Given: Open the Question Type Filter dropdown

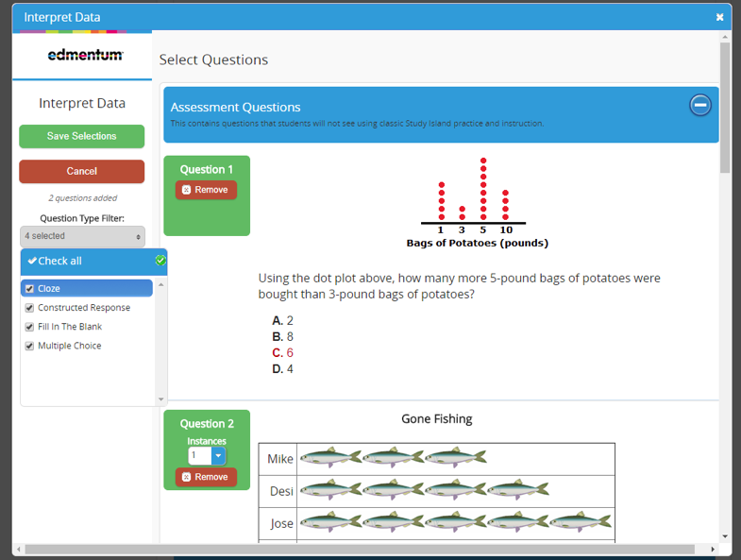Looking at the screenshot, I should coord(82,236).
